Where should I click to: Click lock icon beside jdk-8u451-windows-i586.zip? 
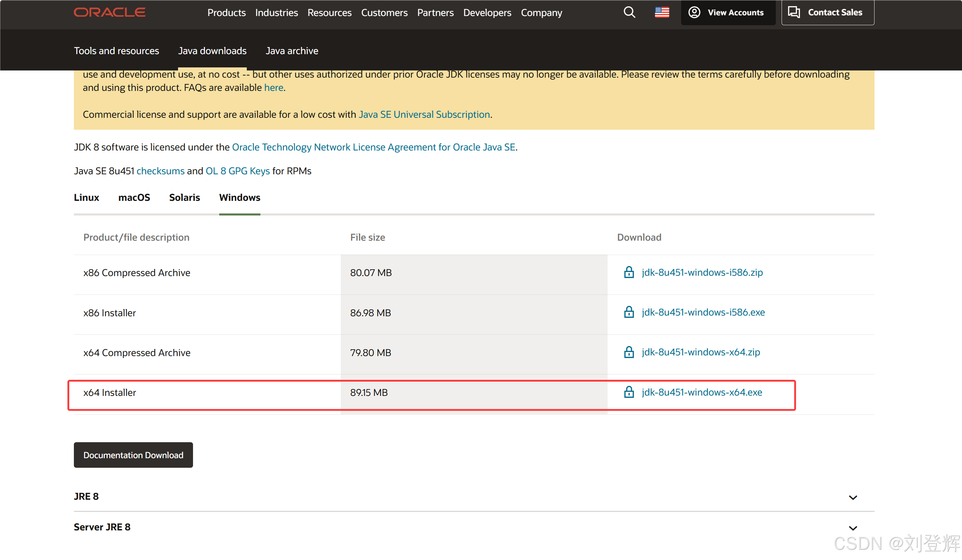[629, 272]
